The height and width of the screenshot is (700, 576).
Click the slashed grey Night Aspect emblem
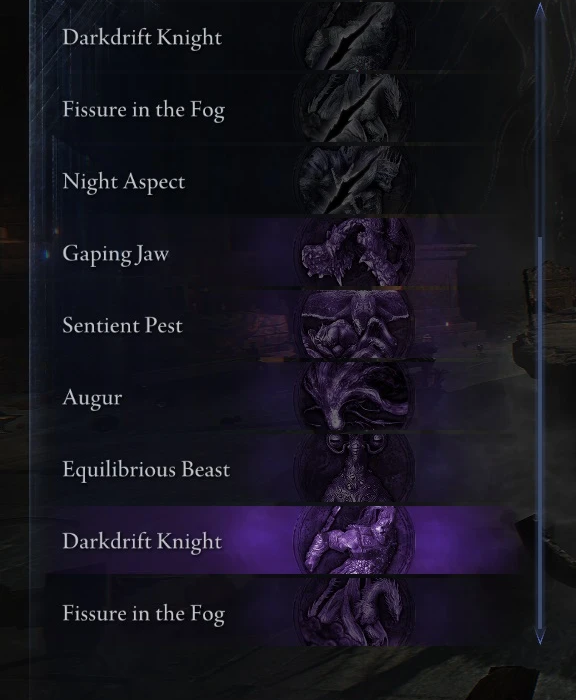355,180
